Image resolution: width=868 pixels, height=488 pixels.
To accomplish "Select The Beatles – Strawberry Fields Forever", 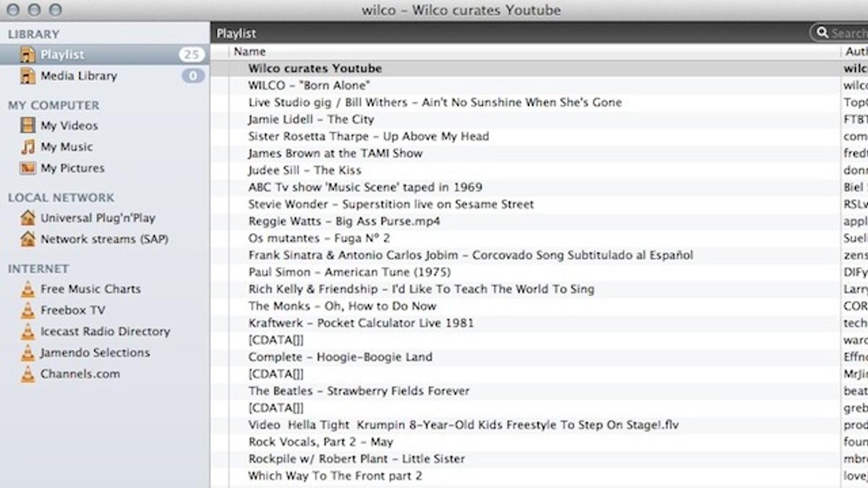I will 359,391.
